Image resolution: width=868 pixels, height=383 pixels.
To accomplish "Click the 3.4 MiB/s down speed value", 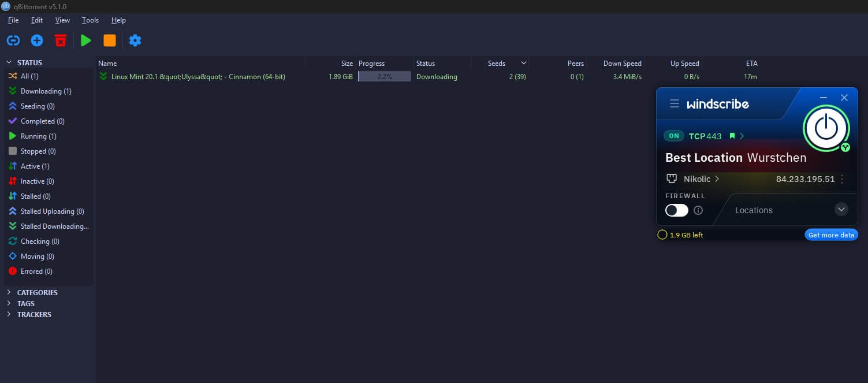I will point(627,77).
